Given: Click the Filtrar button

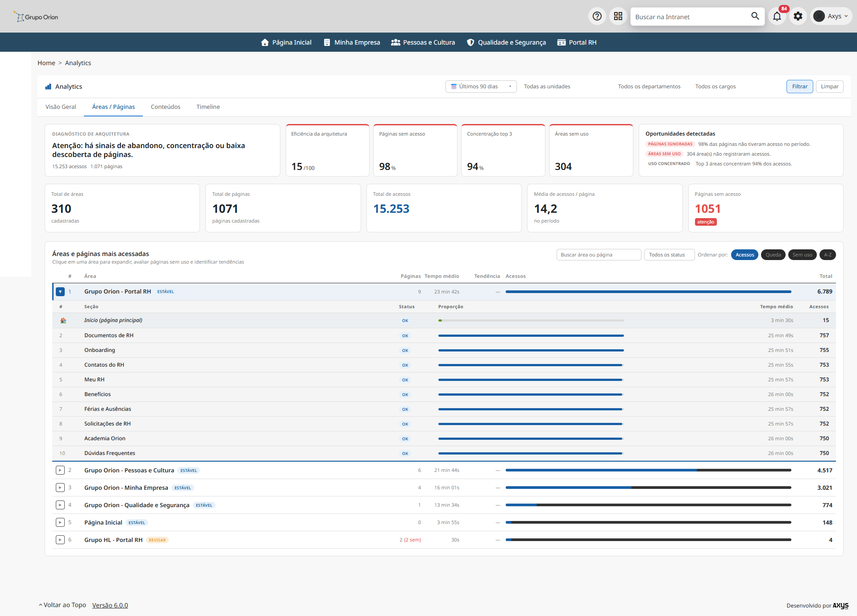Looking at the screenshot, I should click(799, 87).
